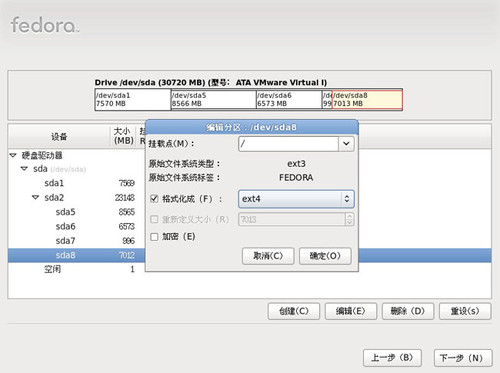500x373 pixels.
Task: Click the /dev/sda6 6573 MB drive block
Action: pos(289,99)
